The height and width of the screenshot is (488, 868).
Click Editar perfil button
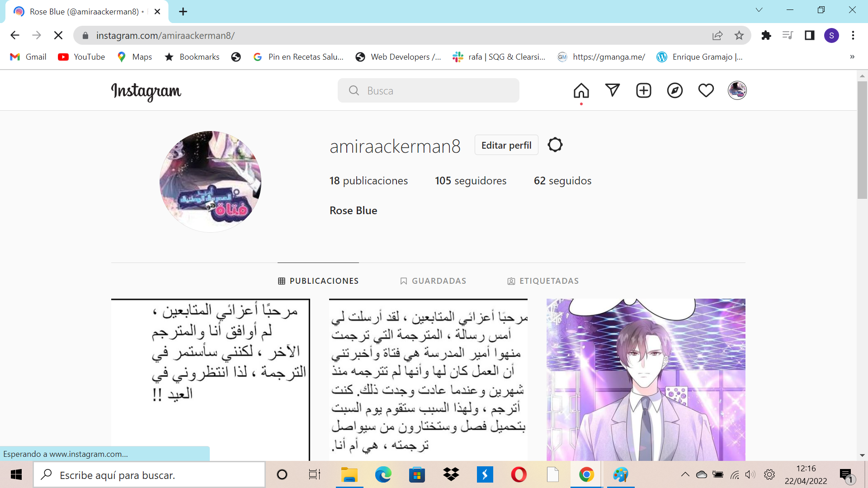506,145
